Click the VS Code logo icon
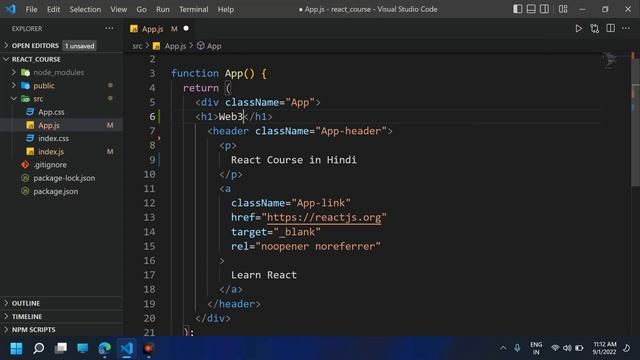This screenshot has width=640, height=360. (11, 9)
